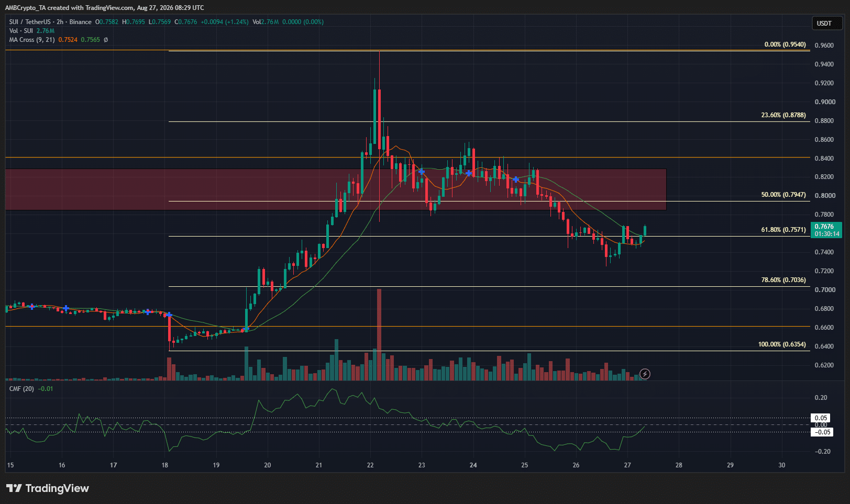Viewport: 850px width, 504px height.
Task: Click the 0.05 CMF level tag
Action: 821,418
